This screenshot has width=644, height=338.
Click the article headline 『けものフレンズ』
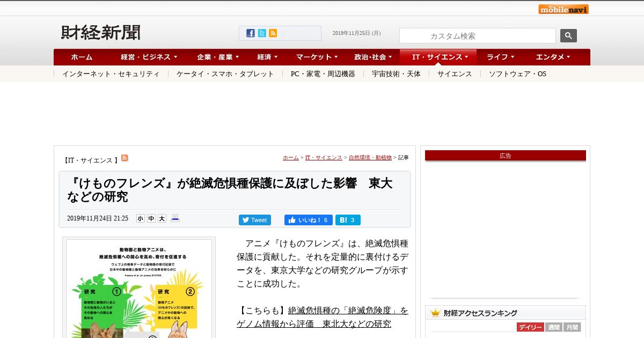230,190
